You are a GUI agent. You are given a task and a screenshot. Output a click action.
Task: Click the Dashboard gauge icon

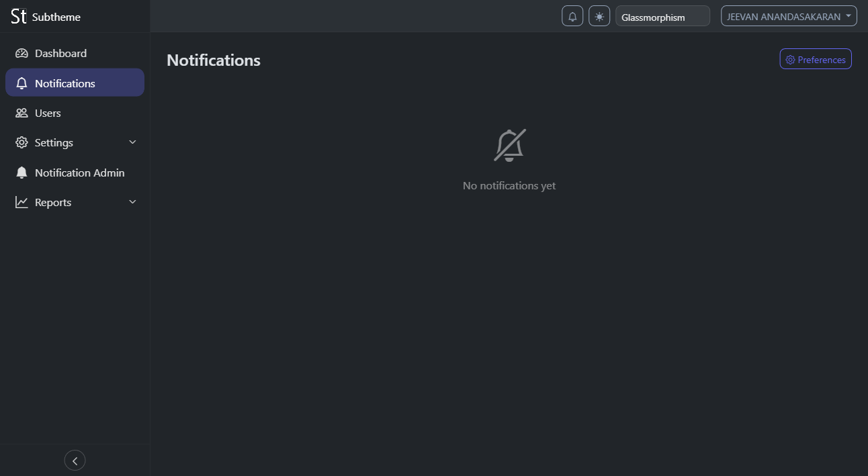pos(21,53)
